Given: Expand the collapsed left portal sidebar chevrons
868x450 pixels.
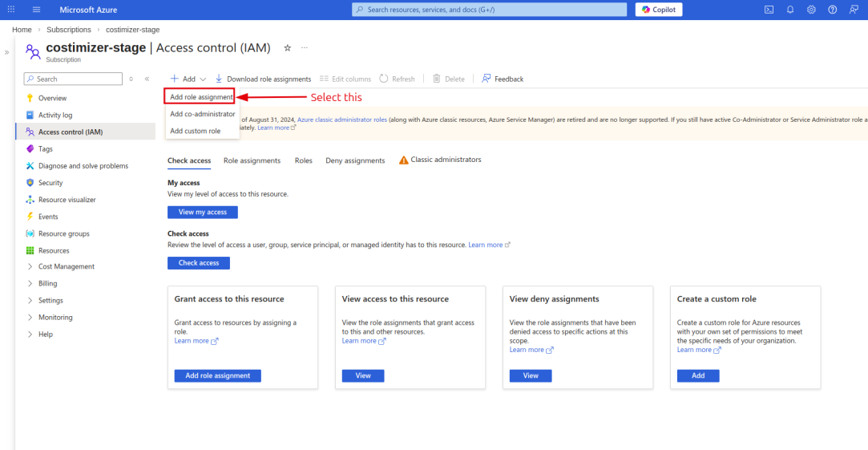Looking at the screenshot, I should tap(6, 52).
